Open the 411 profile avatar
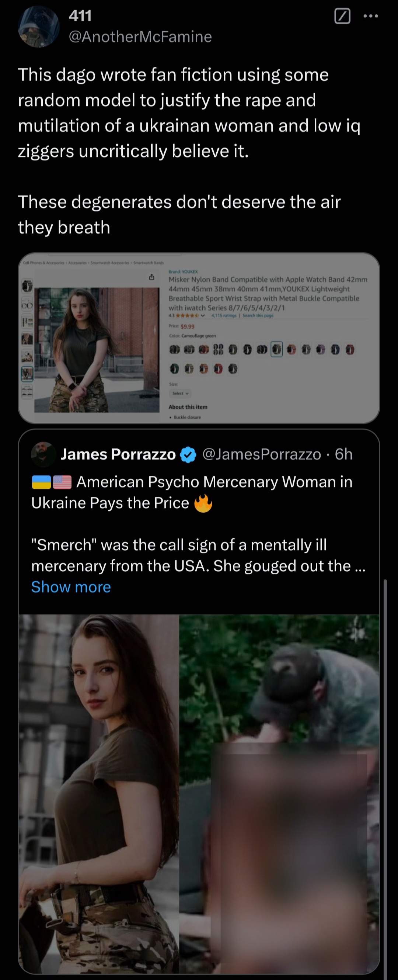 coord(38,27)
